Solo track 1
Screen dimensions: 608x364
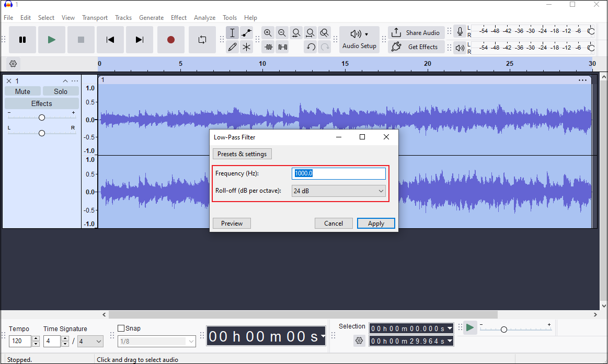[x=61, y=91]
